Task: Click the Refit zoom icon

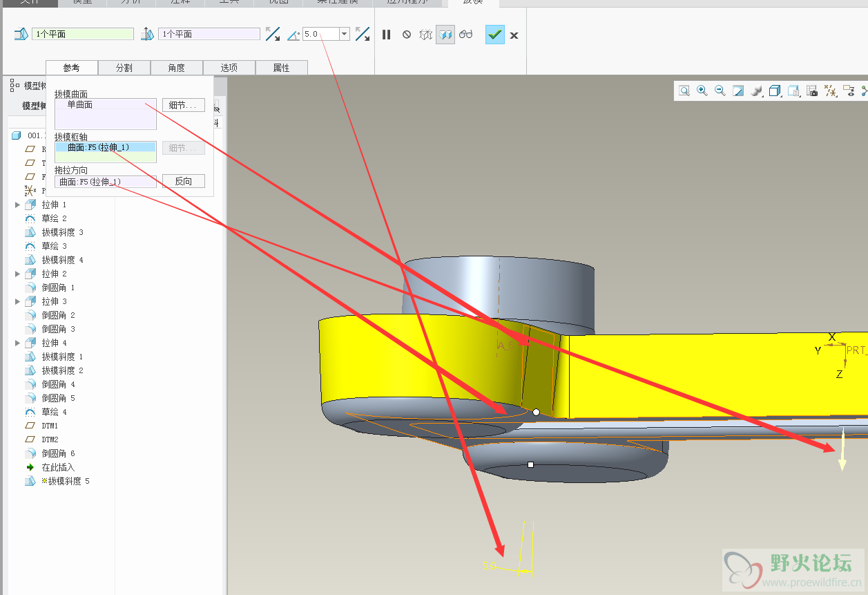Action: coord(684,91)
